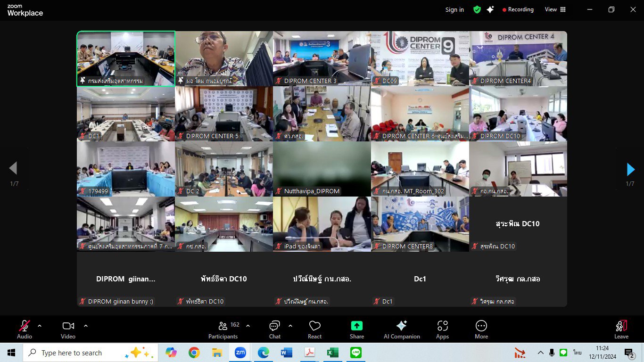Click the system tray microphone icon
644x362 pixels.
(x=552, y=353)
